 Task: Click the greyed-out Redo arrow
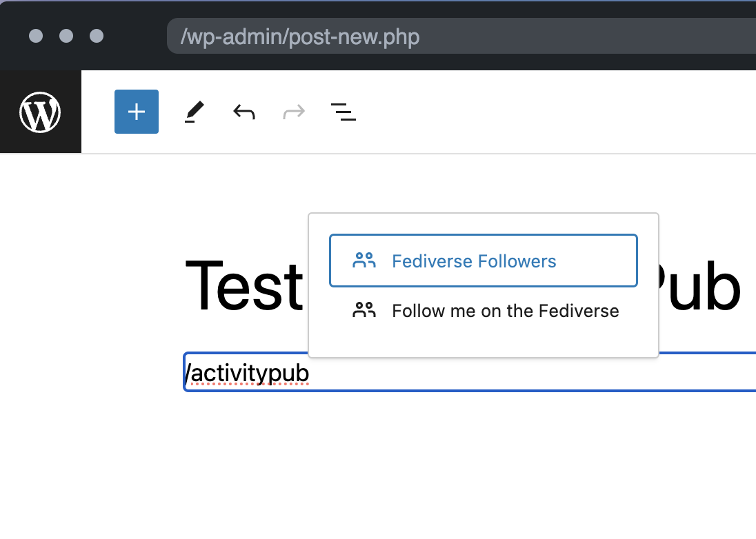click(294, 112)
